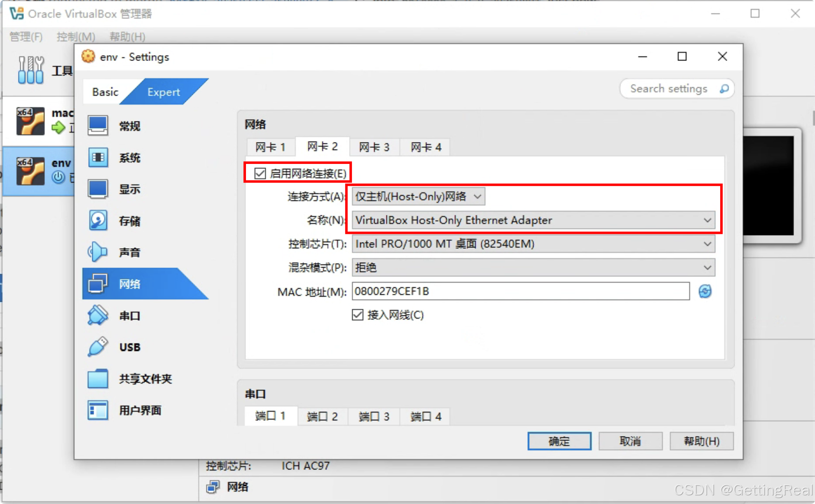
Task: Click the 工具 tools icon in manager
Action: pyautogui.click(x=31, y=70)
